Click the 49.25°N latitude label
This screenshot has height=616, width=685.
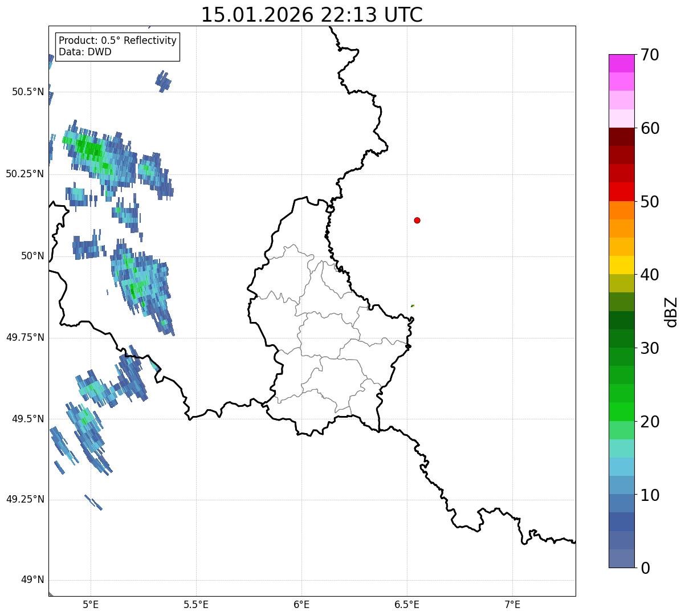(25, 499)
